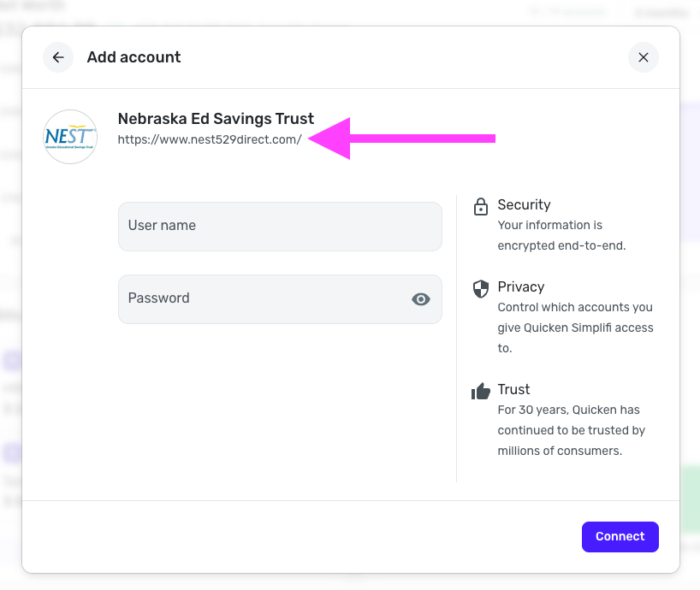700x590 pixels.
Task: Click the Add account heading
Action: (x=133, y=57)
